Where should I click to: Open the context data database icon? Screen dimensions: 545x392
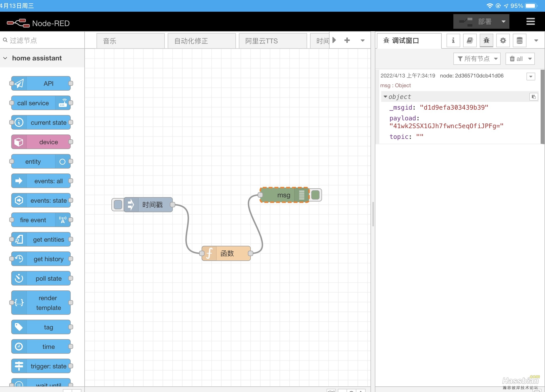pos(519,40)
